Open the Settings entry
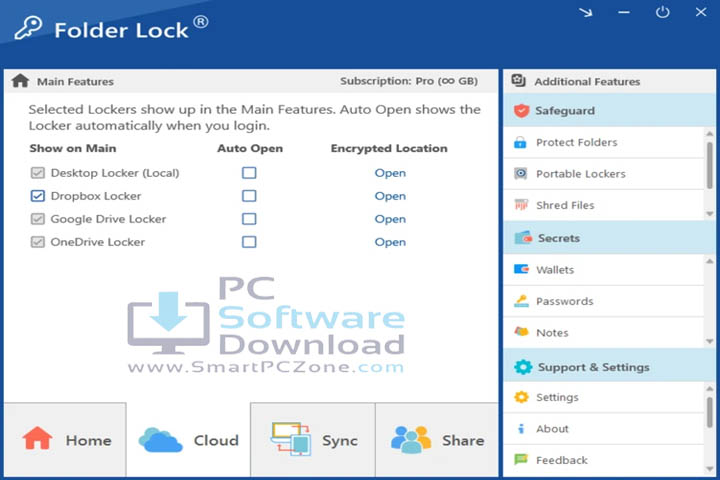The height and width of the screenshot is (480, 720). [x=604, y=397]
